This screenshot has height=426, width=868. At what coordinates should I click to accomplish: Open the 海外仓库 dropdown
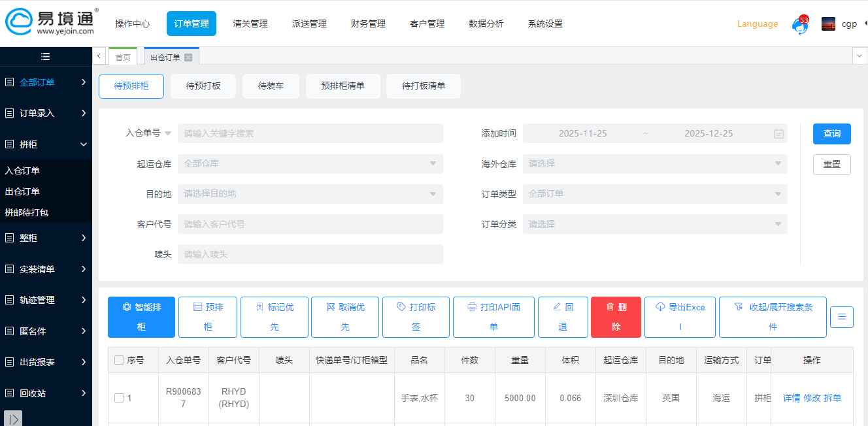(655, 163)
